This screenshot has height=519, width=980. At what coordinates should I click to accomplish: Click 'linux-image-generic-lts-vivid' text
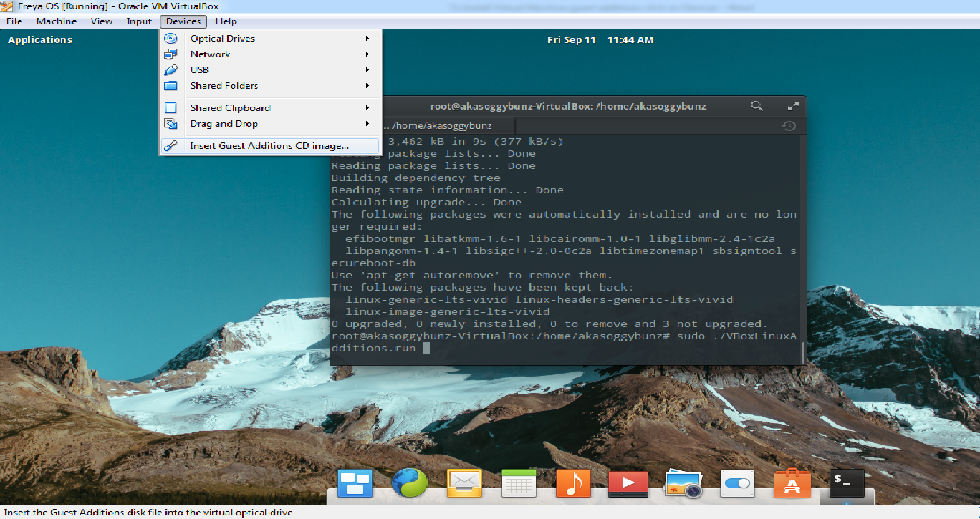tap(448, 312)
